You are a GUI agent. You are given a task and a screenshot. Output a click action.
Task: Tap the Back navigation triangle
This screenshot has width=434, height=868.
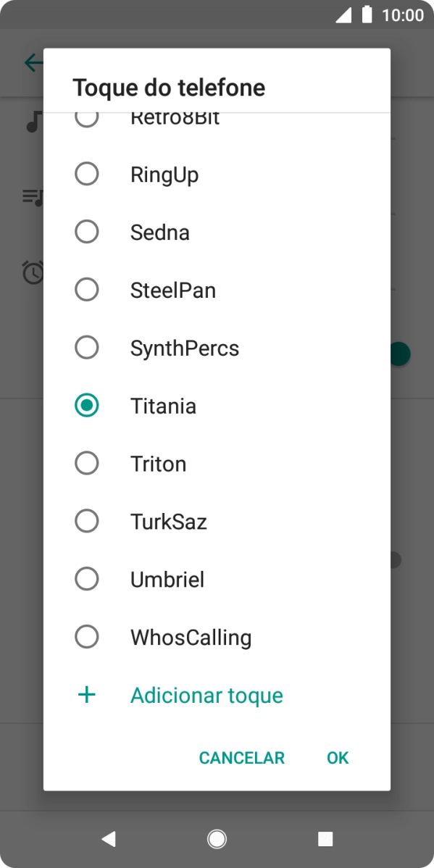tap(108, 839)
